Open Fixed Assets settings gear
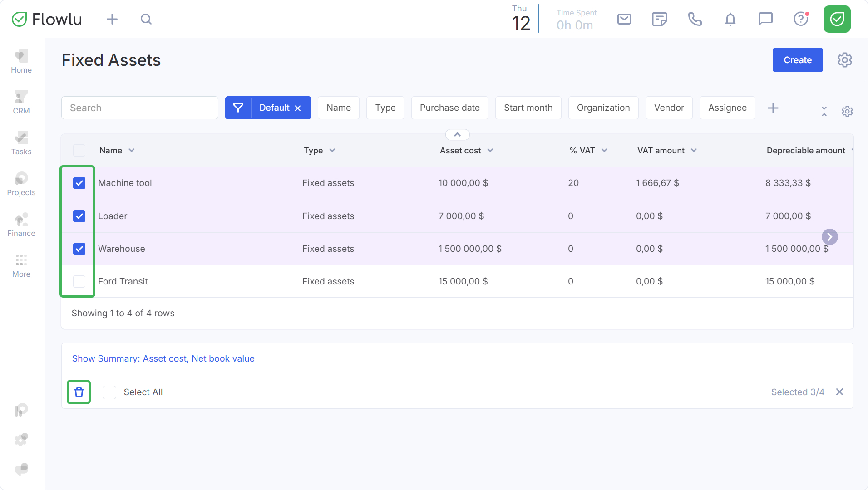The width and height of the screenshot is (868, 490). coord(844,60)
